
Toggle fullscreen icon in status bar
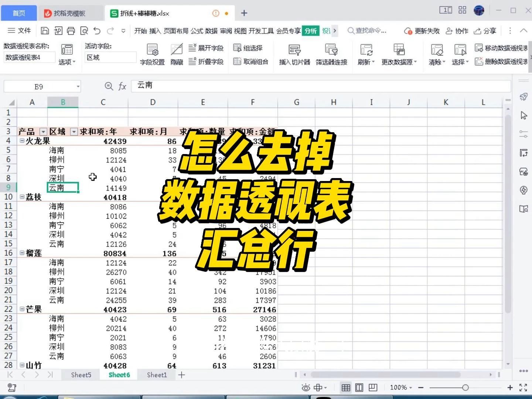[523, 388]
